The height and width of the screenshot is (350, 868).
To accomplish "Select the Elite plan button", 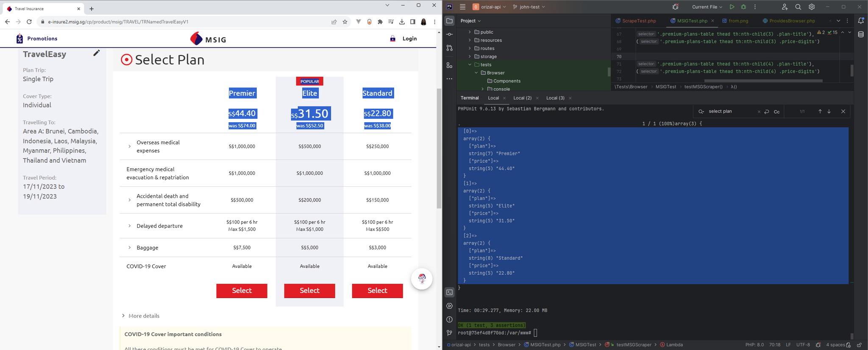I will click(x=309, y=291).
